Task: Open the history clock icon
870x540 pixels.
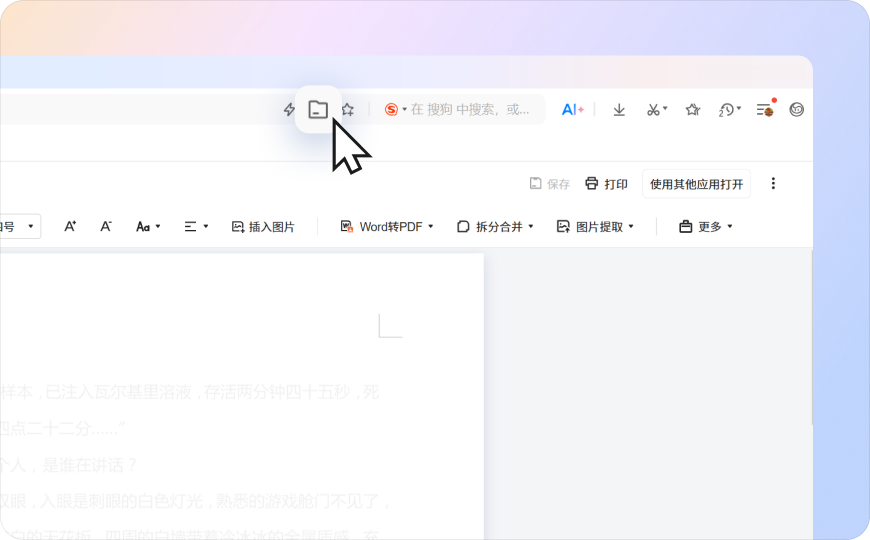Action: pos(726,110)
